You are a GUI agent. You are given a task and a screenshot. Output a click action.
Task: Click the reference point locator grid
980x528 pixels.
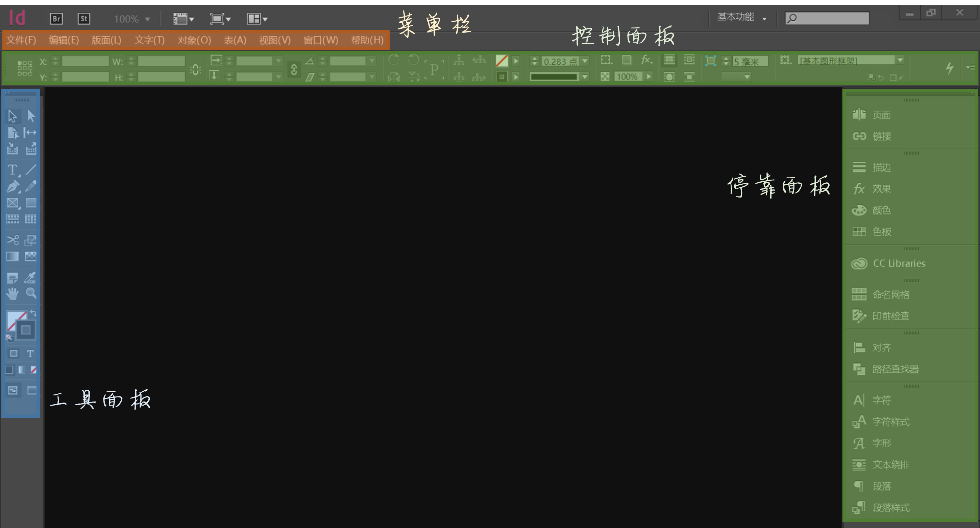click(25, 69)
